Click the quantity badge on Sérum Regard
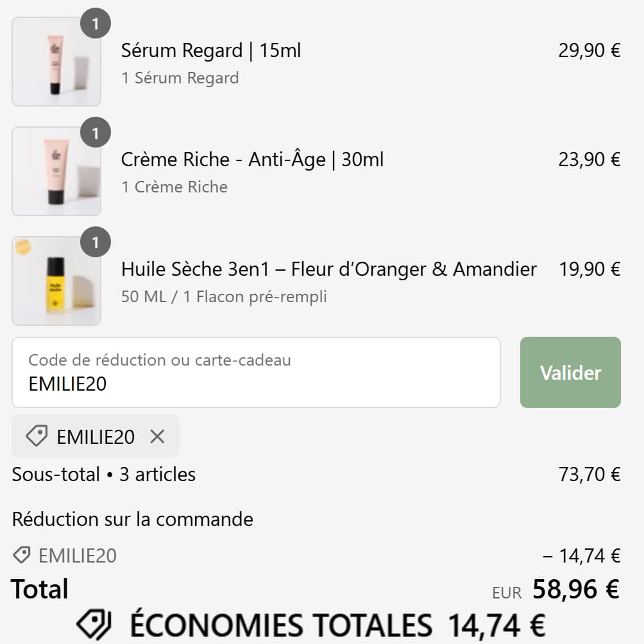This screenshot has width=644, height=644. tap(95, 23)
